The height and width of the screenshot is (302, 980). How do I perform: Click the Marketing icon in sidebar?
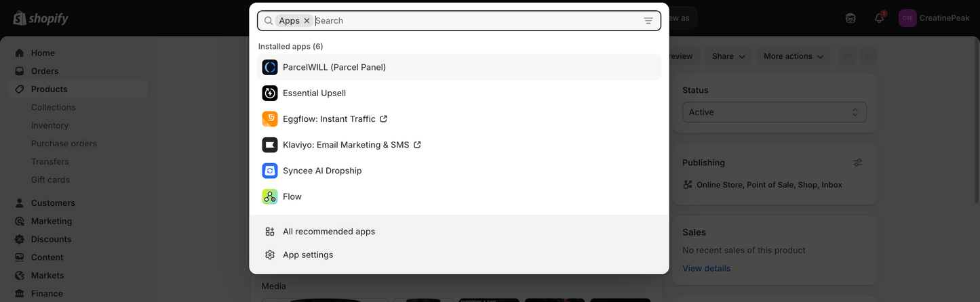[x=19, y=221]
